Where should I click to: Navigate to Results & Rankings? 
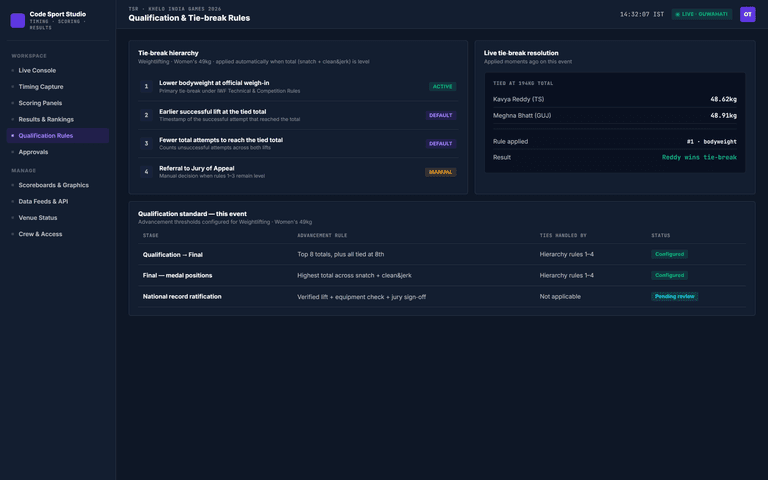coord(58,120)
